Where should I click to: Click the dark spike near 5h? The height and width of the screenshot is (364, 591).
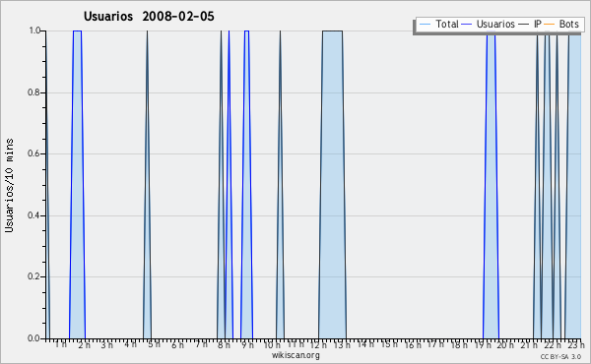[x=147, y=184]
